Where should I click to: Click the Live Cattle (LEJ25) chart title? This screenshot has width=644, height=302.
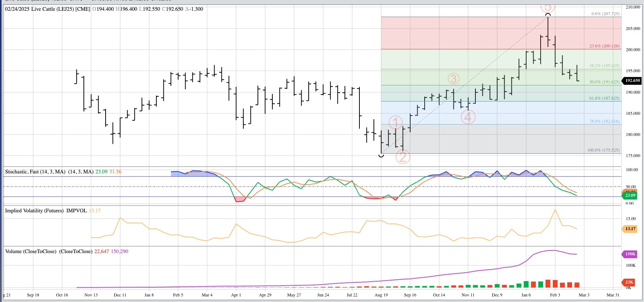tap(48, 9)
